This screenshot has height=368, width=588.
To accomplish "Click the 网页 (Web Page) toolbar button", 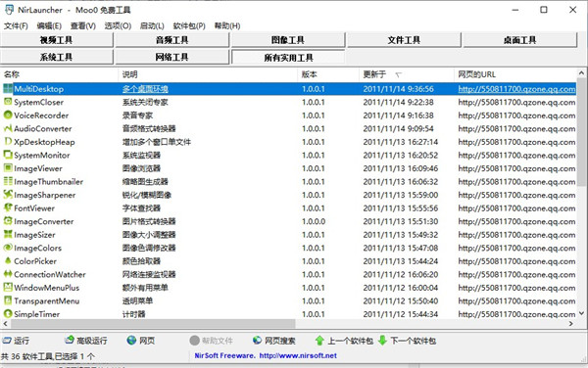I will pos(140,341).
